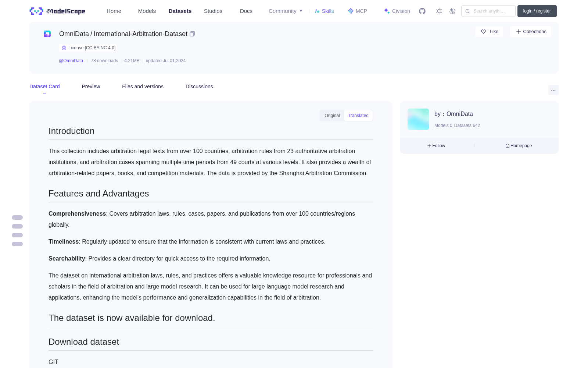Copy dataset name with the copy icon
Viewport: 588px width, 368px height.
coord(192,34)
